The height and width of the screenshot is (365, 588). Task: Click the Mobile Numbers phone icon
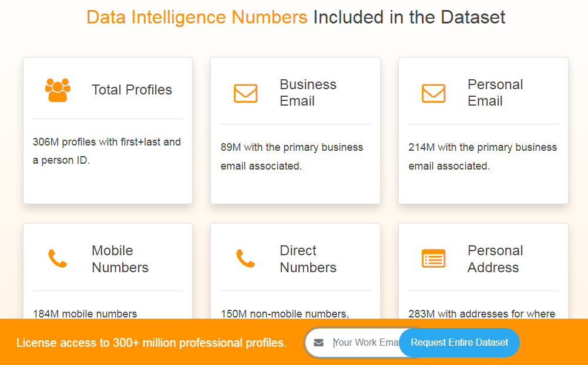[x=58, y=259]
